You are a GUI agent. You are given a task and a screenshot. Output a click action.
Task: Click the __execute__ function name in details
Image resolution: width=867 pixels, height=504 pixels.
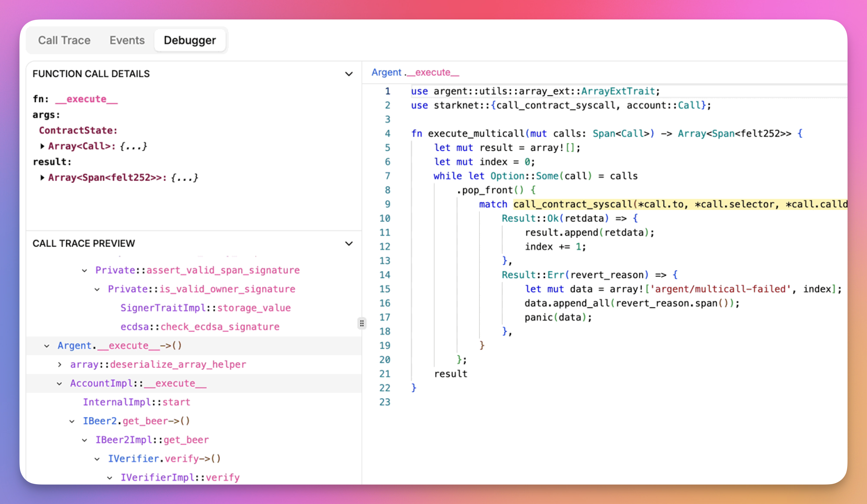pyautogui.click(x=86, y=99)
